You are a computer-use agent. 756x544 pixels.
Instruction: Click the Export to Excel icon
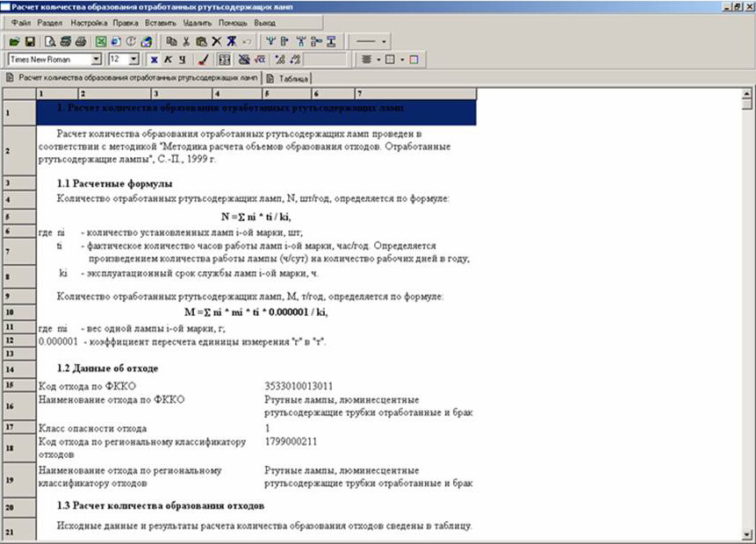[x=101, y=41]
